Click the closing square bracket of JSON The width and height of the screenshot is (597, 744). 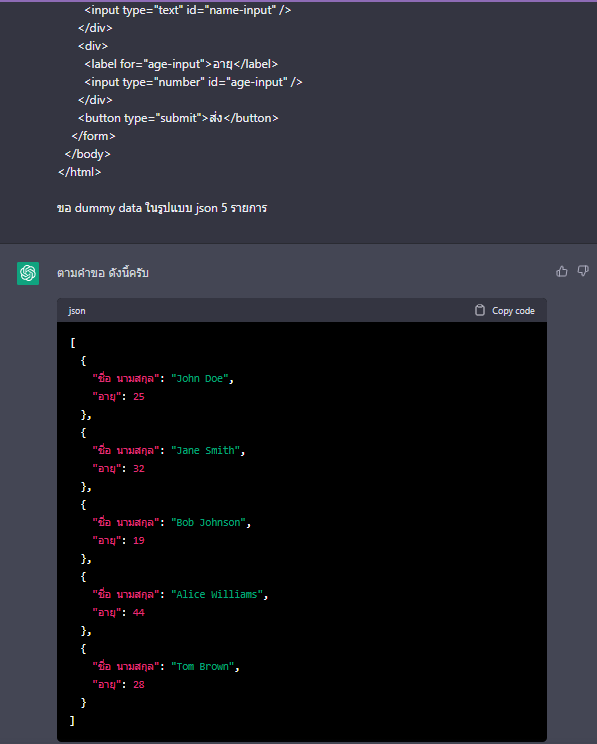tap(72, 720)
